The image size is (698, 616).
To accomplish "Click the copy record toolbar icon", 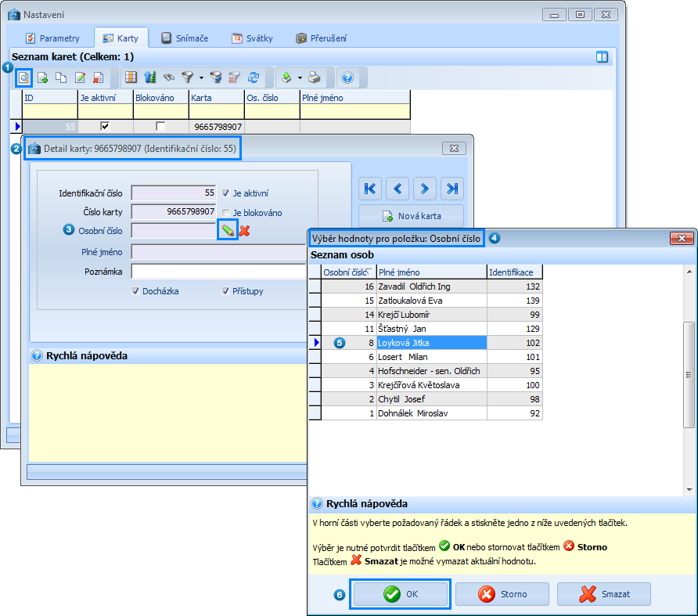I will [61, 78].
